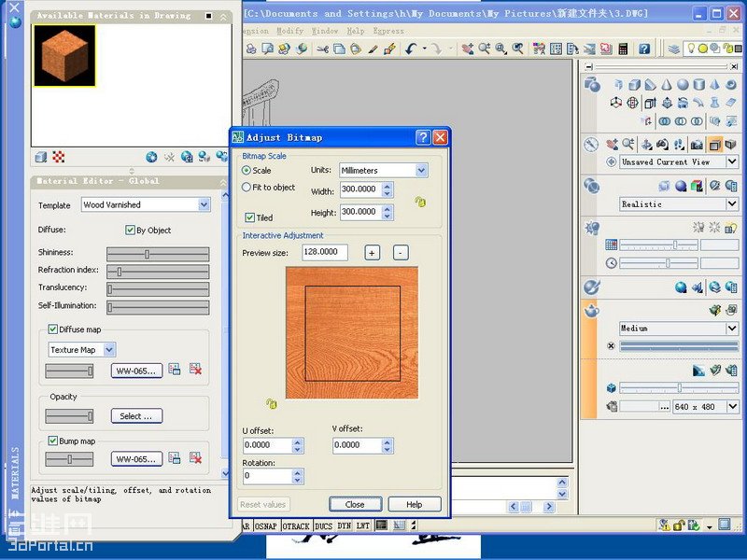Delete the Bump map with red X icon
Image resolution: width=747 pixels, height=560 pixels.
pyautogui.click(x=195, y=458)
